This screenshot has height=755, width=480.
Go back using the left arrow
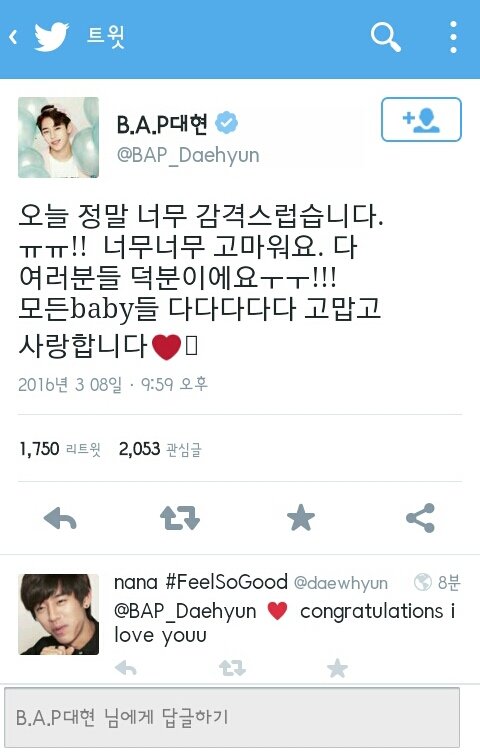click(x=13, y=37)
